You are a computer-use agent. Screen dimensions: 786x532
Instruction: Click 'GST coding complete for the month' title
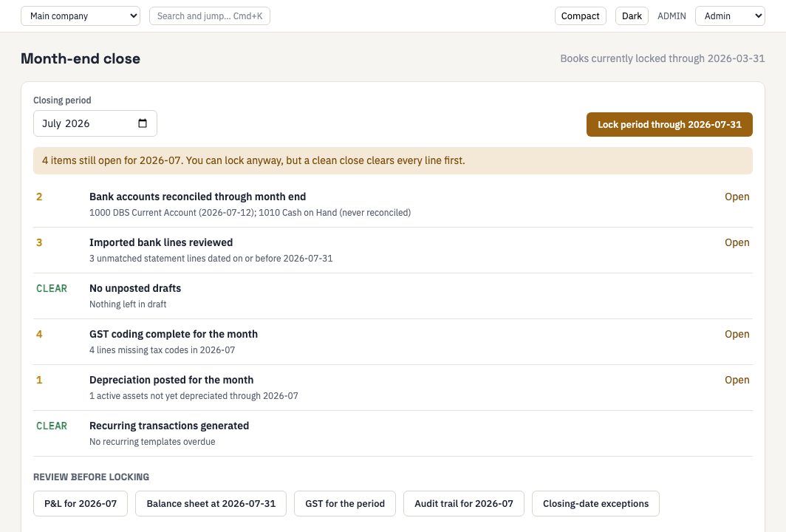pos(174,335)
